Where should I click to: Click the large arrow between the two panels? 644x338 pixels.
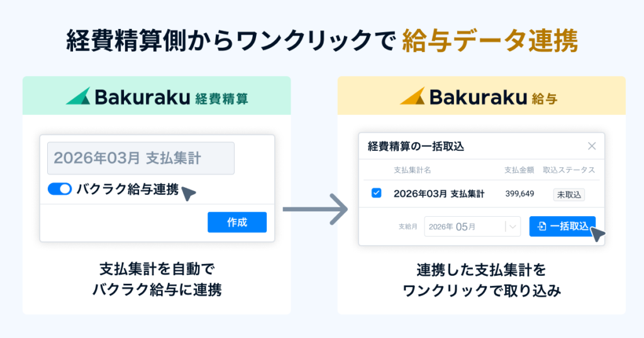[315, 208]
